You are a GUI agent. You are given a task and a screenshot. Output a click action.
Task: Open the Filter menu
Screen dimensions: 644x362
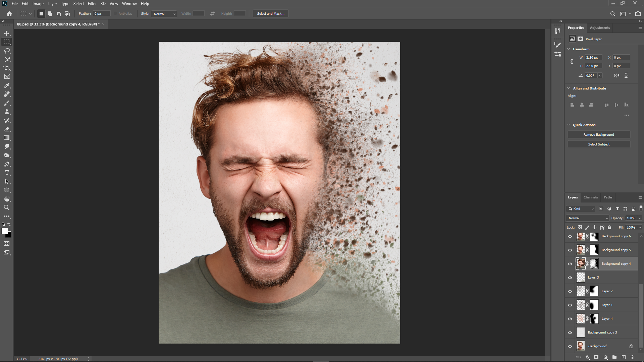click(92, 4)
